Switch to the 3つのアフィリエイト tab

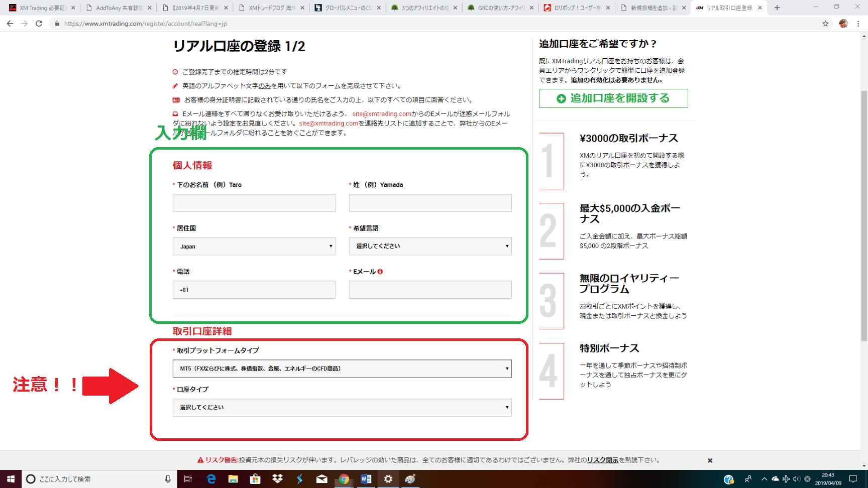click(x=423, y=8)
